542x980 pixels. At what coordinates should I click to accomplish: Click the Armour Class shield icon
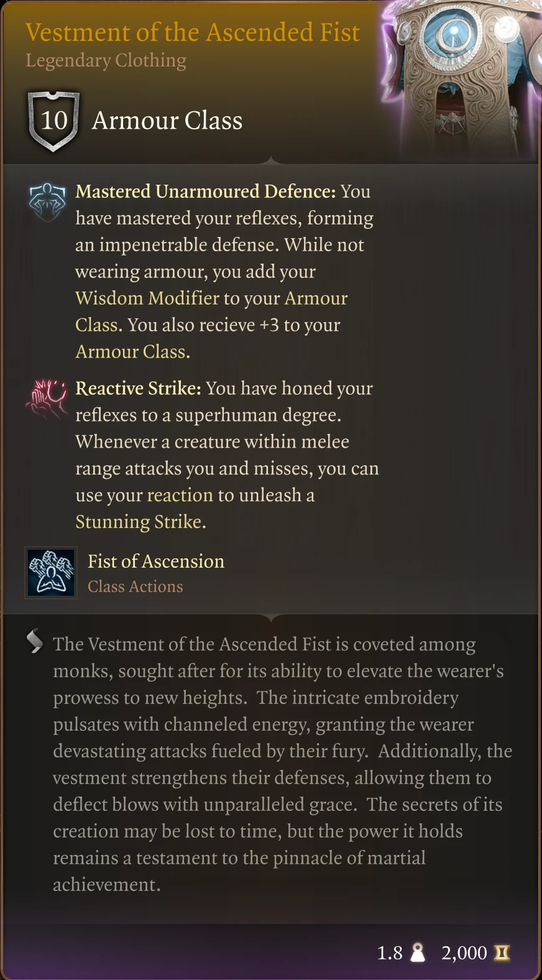[x=53, y=121]
